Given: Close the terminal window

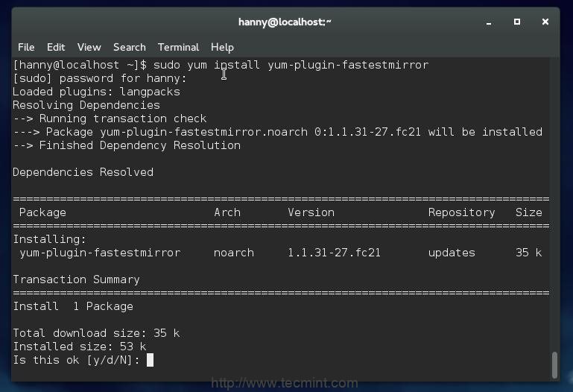Looking at the screenshot, I should point(545,22).
